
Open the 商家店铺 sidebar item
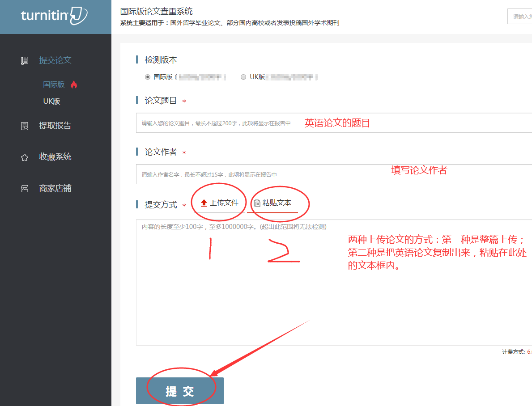click(55, 188)
